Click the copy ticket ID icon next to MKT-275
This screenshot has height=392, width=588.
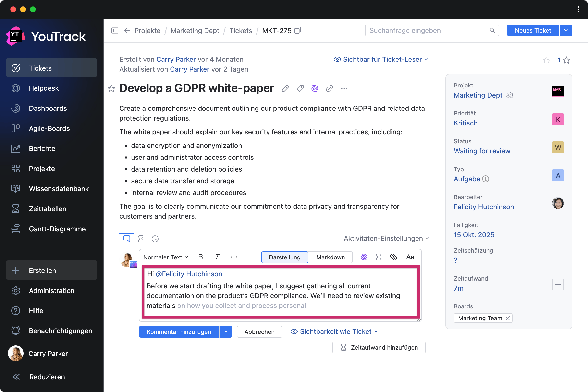297,30
